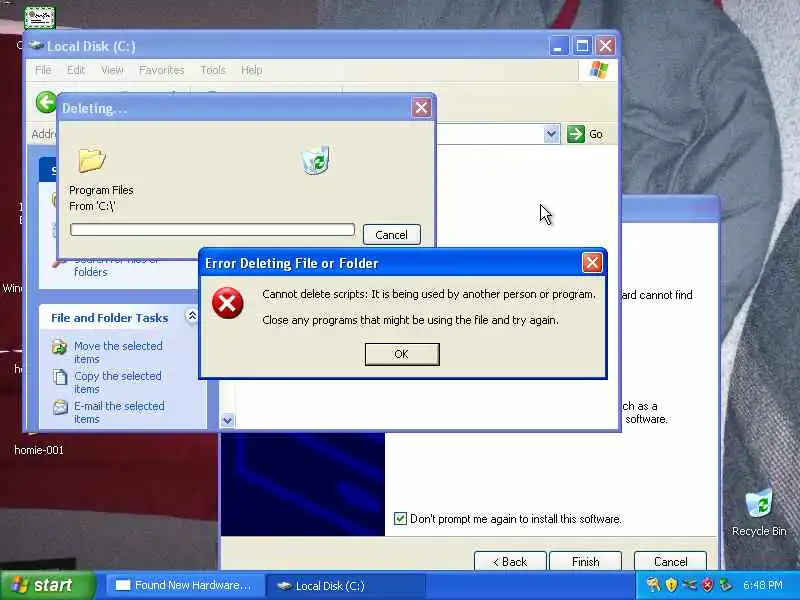
Task: Click the Go button beside address bar
Action: [585, 134]
